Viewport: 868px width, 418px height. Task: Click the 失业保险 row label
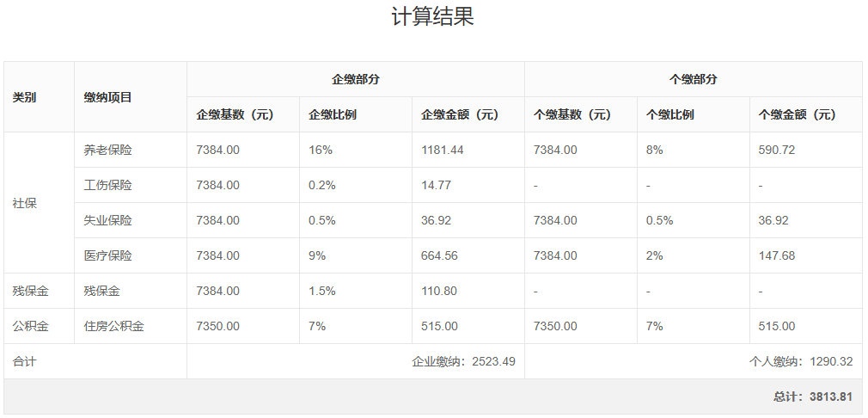click(108, 221)
